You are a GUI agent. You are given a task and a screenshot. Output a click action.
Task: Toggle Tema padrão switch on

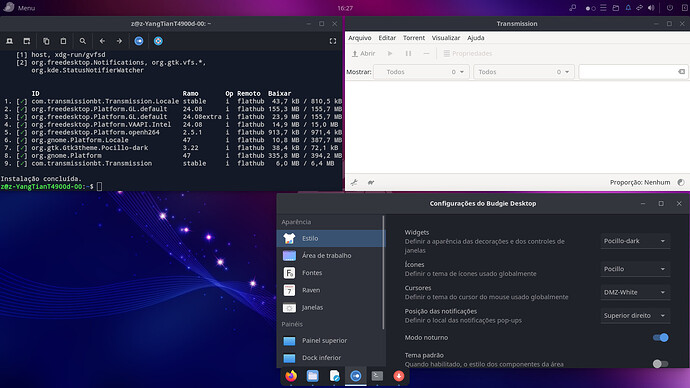pos(661,363)
